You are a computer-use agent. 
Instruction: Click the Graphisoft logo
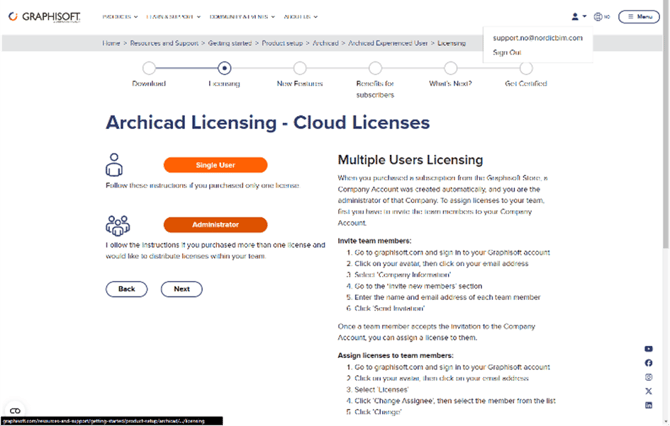(46, 16)
